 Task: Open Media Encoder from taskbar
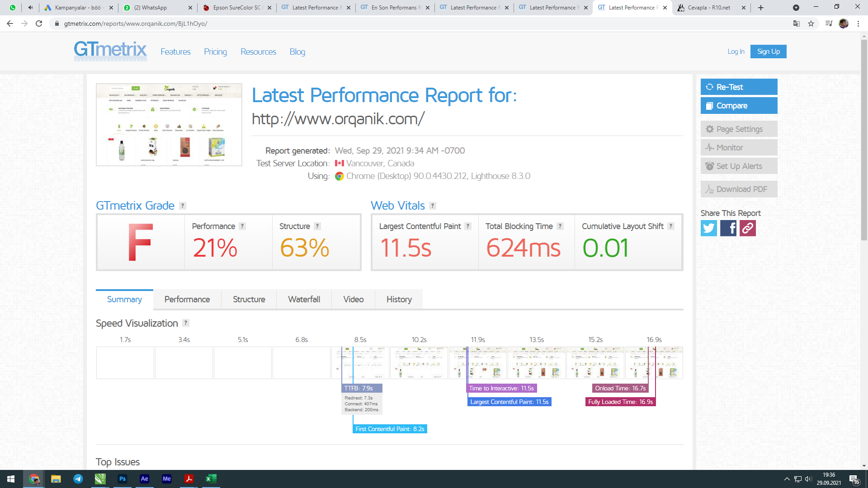click(167, 479)
